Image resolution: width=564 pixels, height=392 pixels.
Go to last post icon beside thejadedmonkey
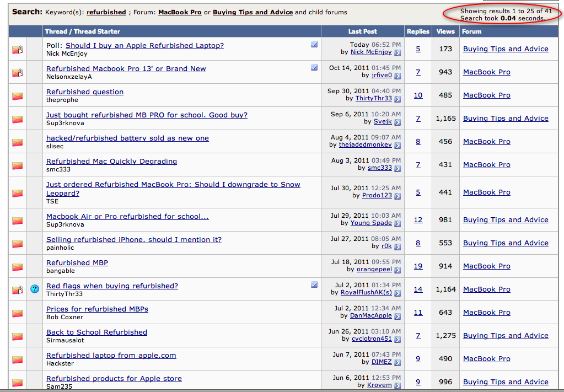point(398,146)
